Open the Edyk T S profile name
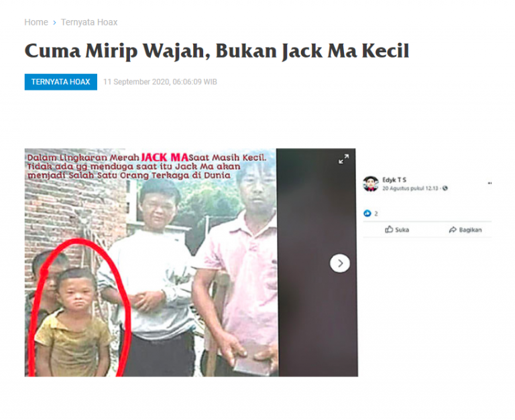This screenshot has width=515, height=420. 394,180
